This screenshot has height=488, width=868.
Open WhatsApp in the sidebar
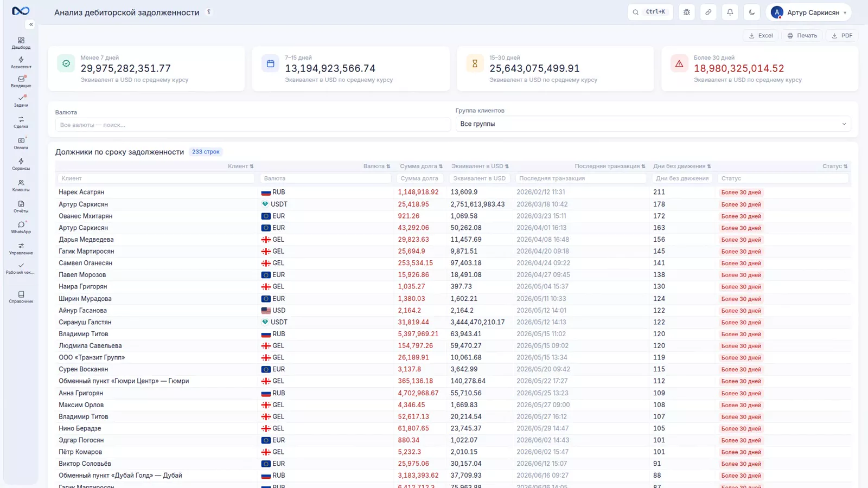[21, 227]
